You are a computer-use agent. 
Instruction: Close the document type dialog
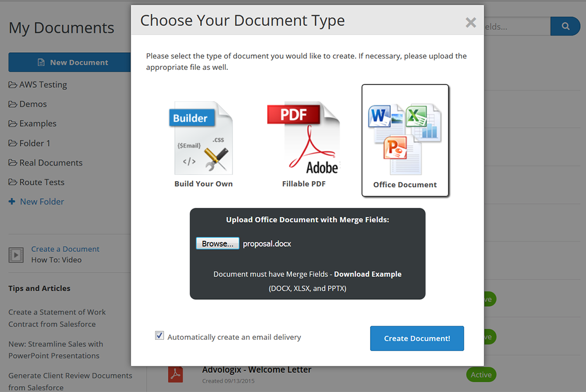click(470, 22)
